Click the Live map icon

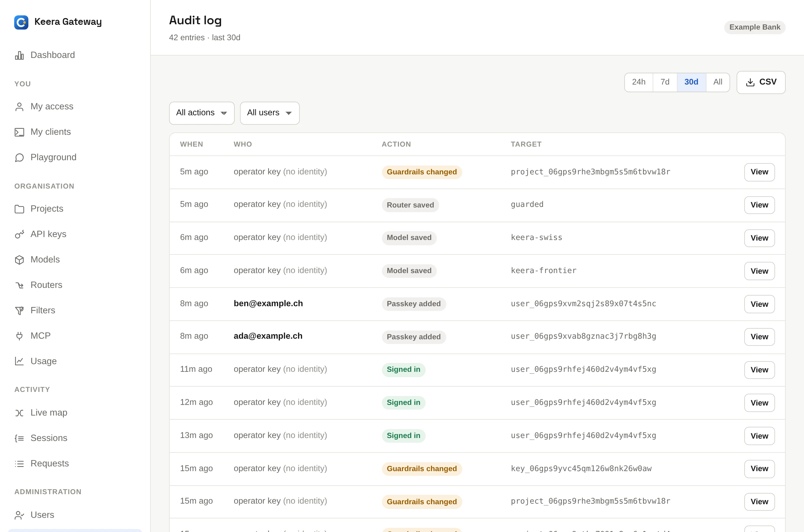19,413
